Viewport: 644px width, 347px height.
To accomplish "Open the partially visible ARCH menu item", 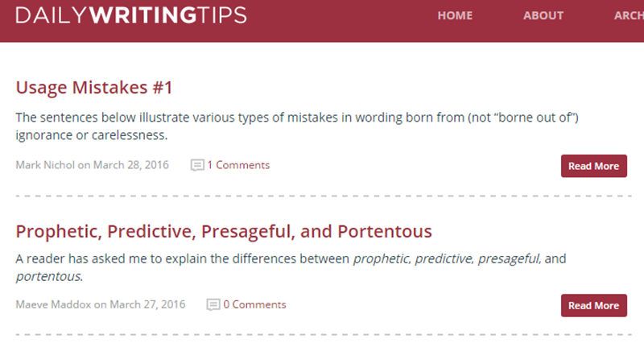I will 629,15.
